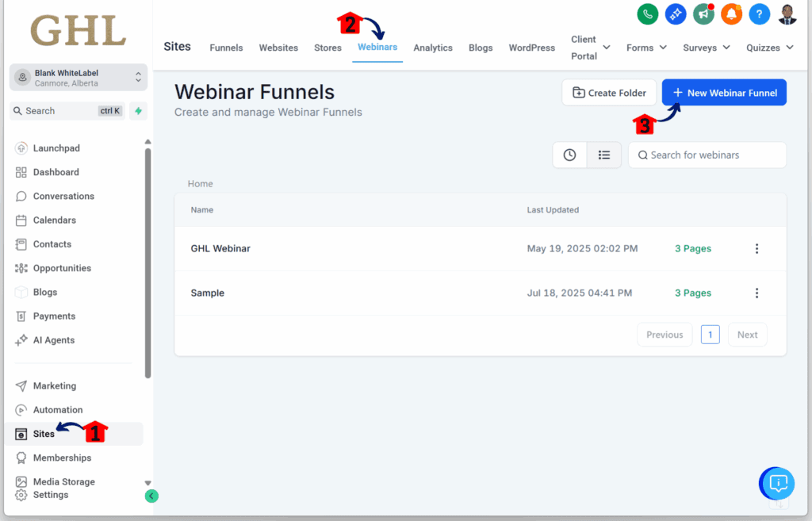The height and width of the screenshot is (521, 812).
Task: Open the options menu for GHL Webinar
Action: click(756, 248)
